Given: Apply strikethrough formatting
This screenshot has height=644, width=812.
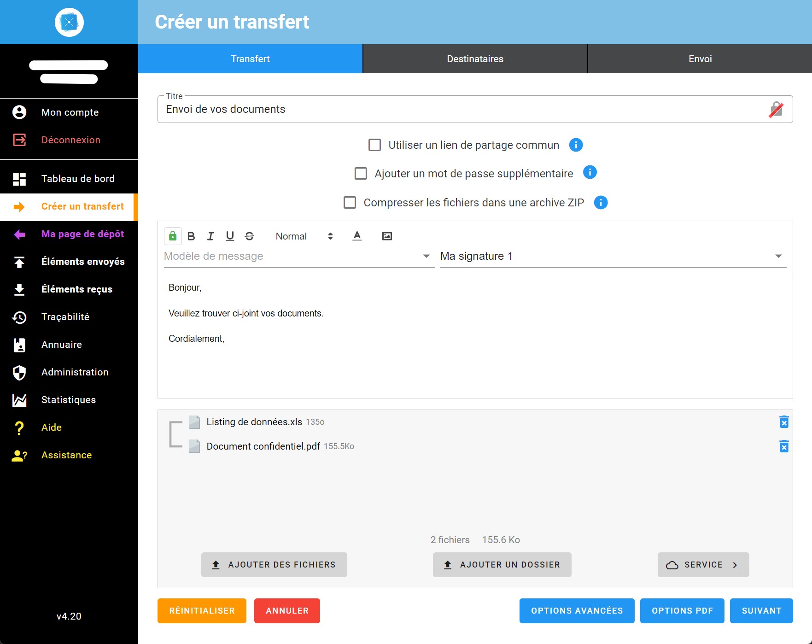Looking at the screenshot, I should coord(249,236).
